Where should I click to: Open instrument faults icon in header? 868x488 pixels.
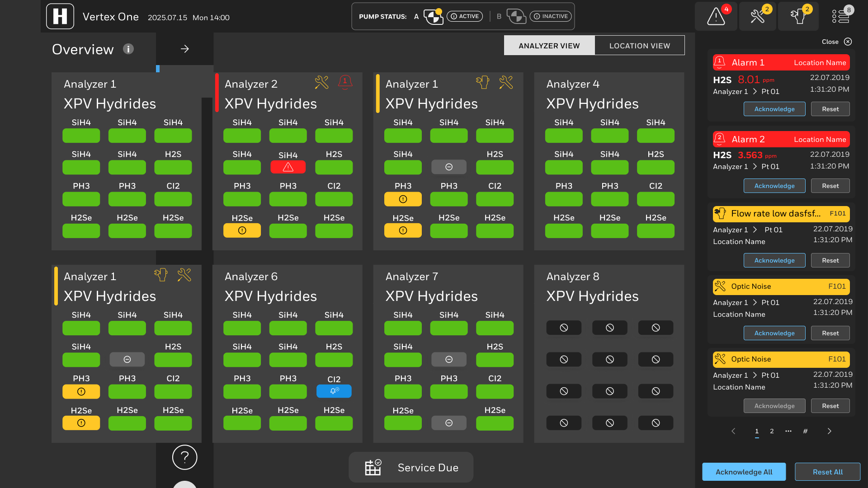[x=798, y=17]
